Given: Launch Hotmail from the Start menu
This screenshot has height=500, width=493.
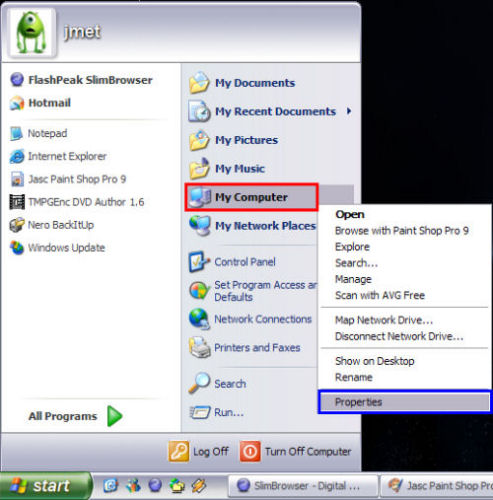Looking at the screenshot, I should click(x=40, y=103).
